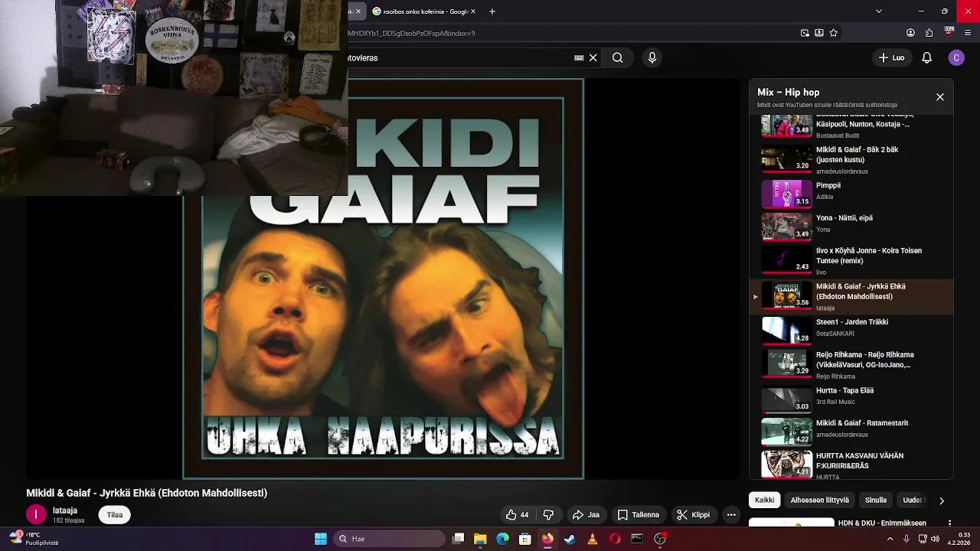
Task: Close the Mix – Hip hop playlist panel
Action: 940,97
